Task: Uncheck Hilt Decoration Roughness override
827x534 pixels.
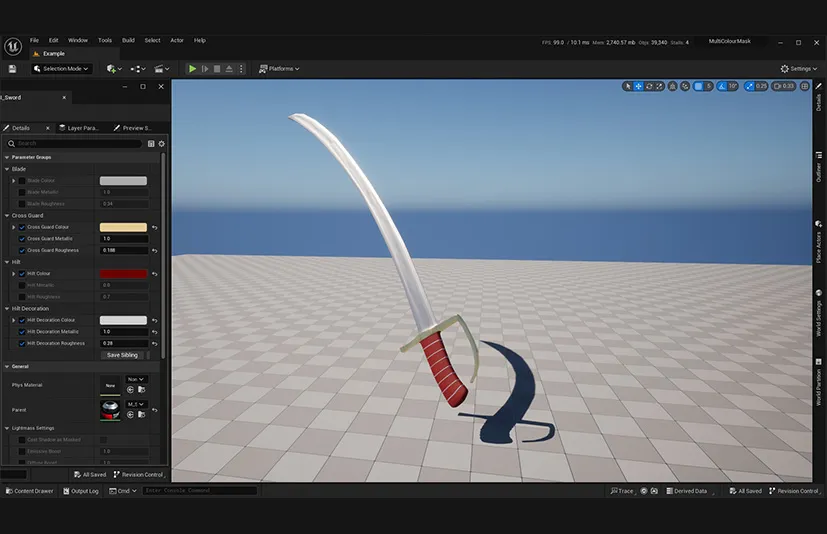Action: pos(22,343)
